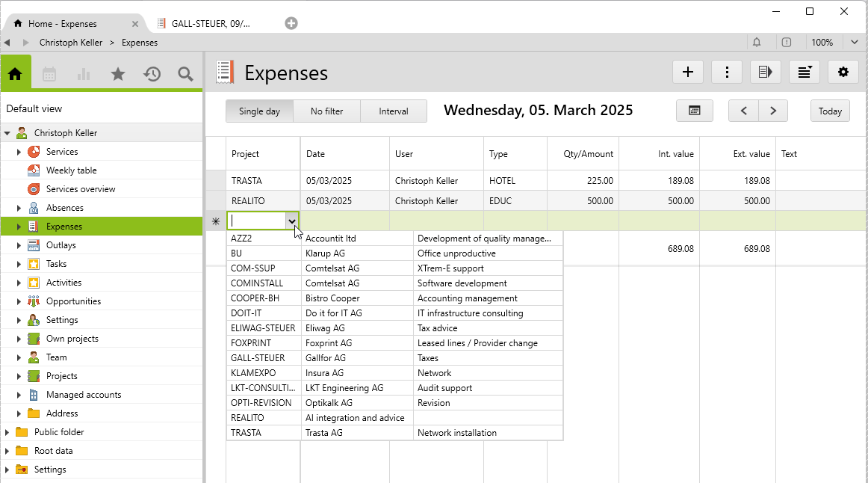Screen dimensions: 868x483
Task: Open the Favorites star icon
Action: coord(117,74)
